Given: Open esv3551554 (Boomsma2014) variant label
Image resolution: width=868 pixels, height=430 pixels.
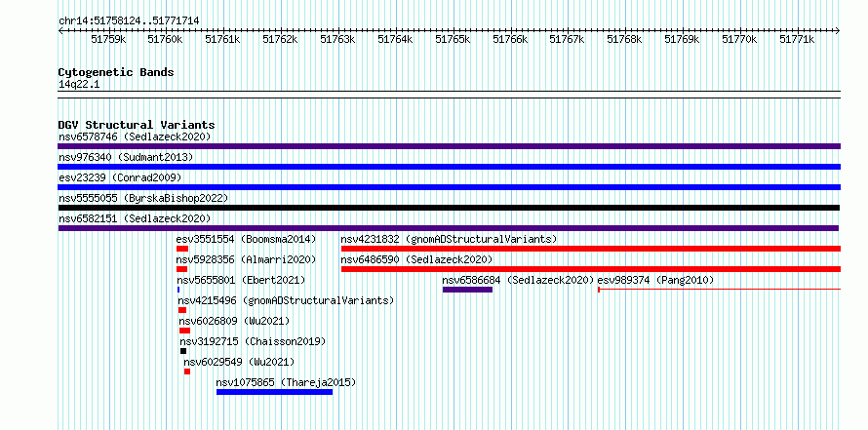Looking at the screenshot, I should point(246,239).
